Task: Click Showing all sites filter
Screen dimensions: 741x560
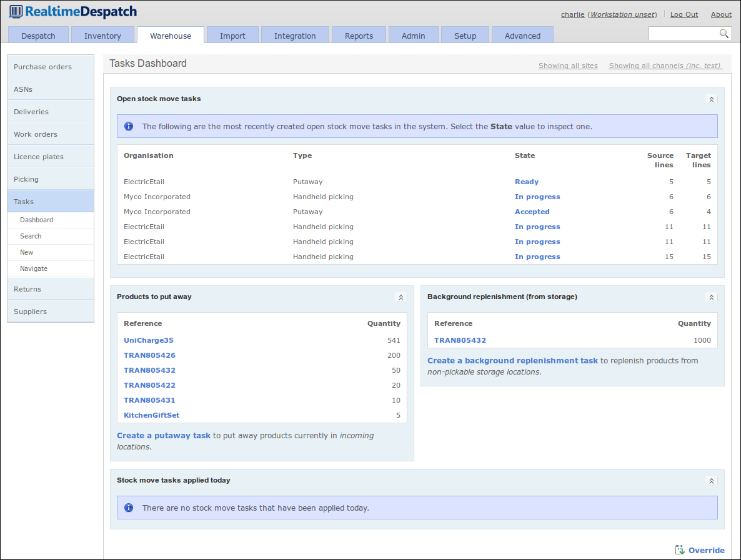Action: pos(568,66)
